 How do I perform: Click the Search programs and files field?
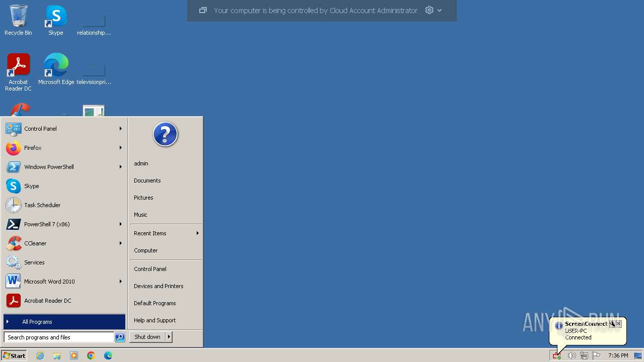point(59,337)
